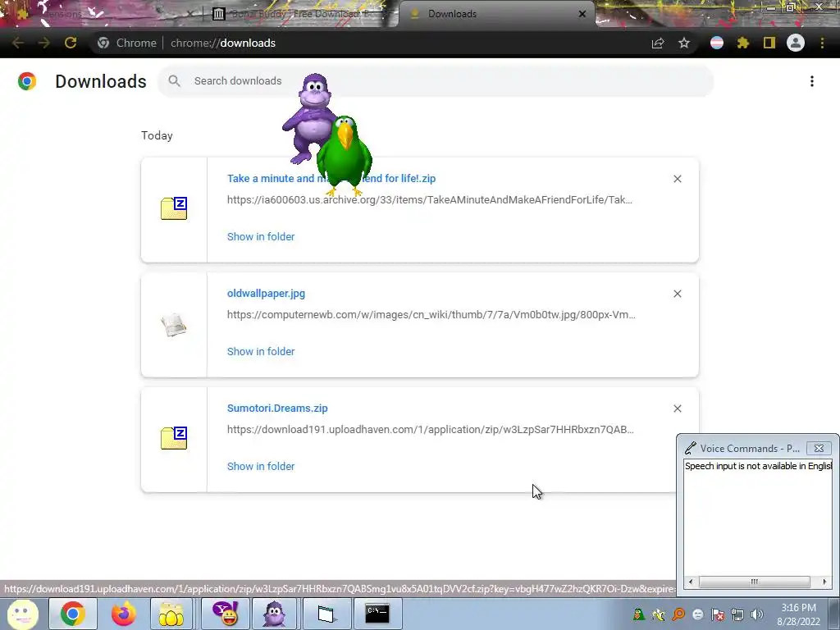
Task: Click into the Search downloads field
Action: 436,81
